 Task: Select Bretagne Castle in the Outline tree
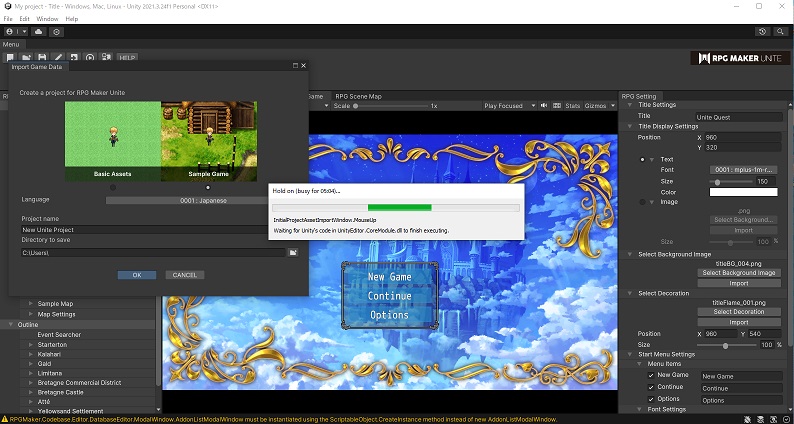tap(61, 393)
